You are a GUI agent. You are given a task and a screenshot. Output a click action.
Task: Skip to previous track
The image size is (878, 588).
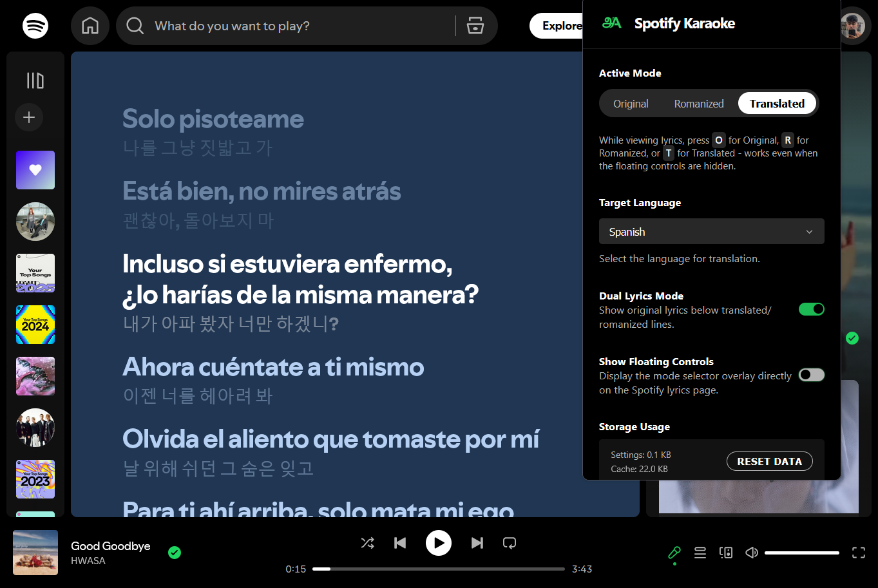[400, 543]
